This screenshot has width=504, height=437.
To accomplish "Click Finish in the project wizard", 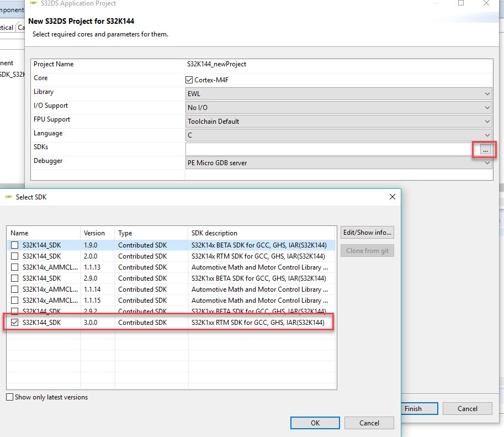I will (x=419, y=408).
